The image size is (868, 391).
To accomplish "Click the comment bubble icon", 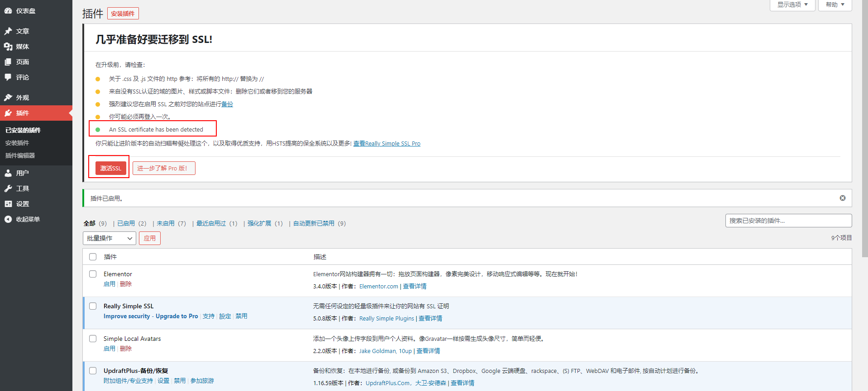I will click(8, 77).
